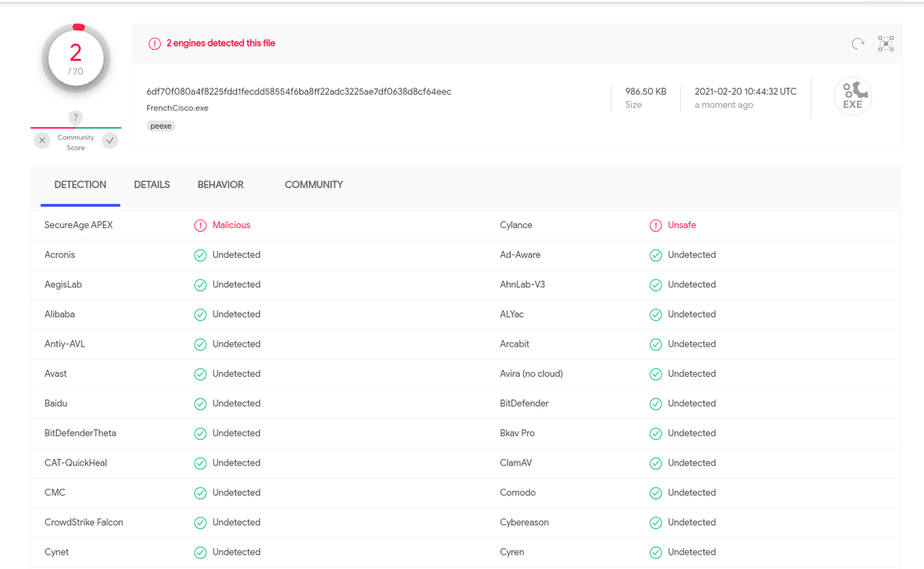924x569 pixels.
Task: Open the COMMUNITY tab
Action: click(313, 185)
